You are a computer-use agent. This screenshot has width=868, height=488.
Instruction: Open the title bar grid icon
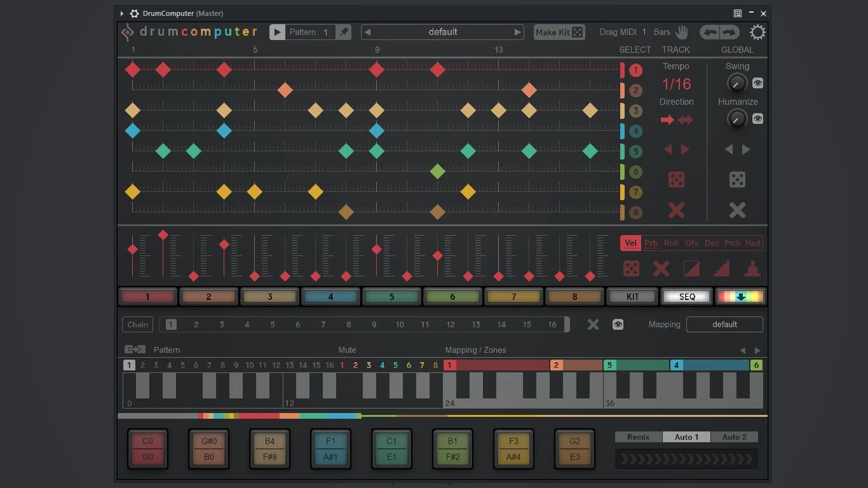coord(737,13)
